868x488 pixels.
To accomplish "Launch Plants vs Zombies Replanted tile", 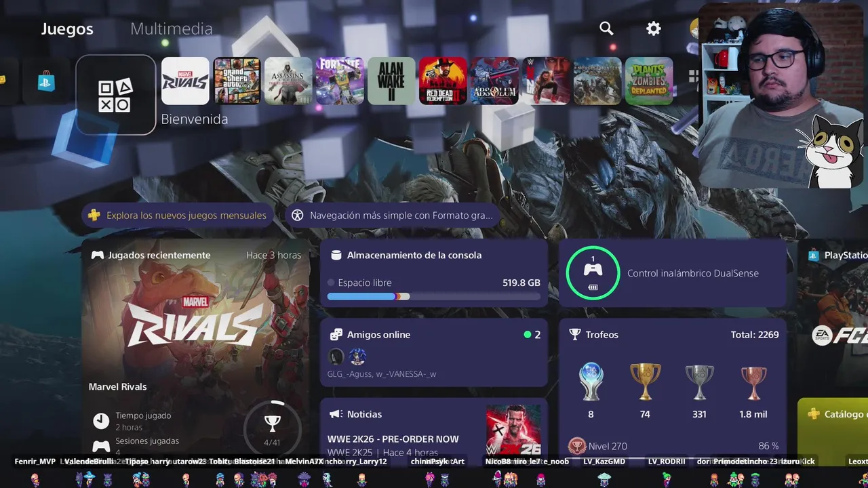I will (x=649, y=81).
